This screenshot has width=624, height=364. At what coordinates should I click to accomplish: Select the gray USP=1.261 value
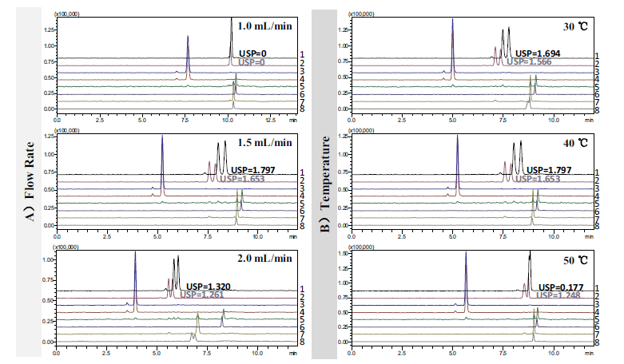point(202,295)
